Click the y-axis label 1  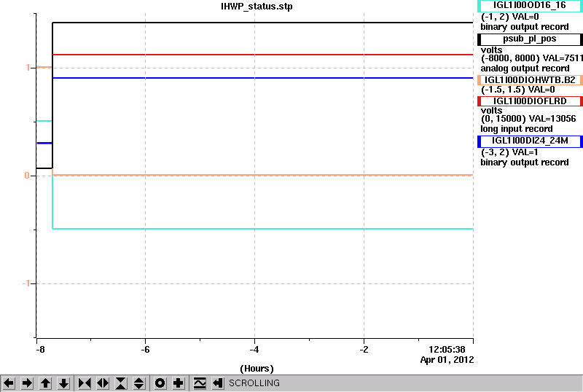pyautogui.click(x=28, y=68)
